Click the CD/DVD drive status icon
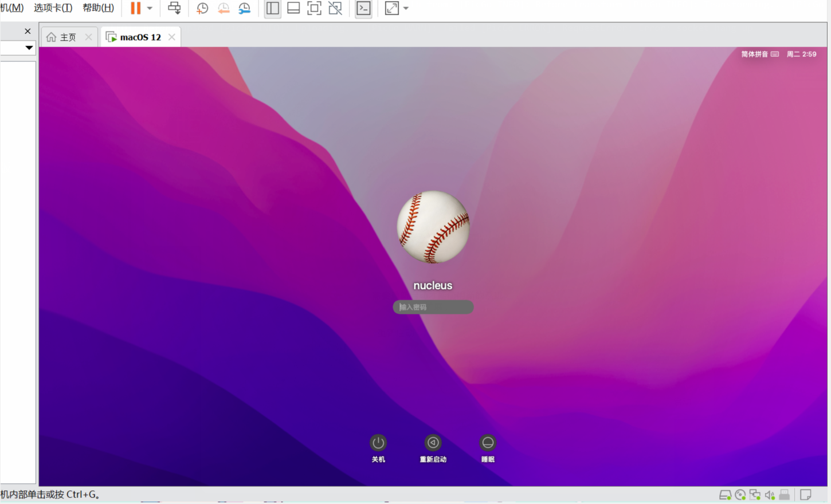This screenshot has height=504, width=831. pyautogui.click(x=740, y=495)
